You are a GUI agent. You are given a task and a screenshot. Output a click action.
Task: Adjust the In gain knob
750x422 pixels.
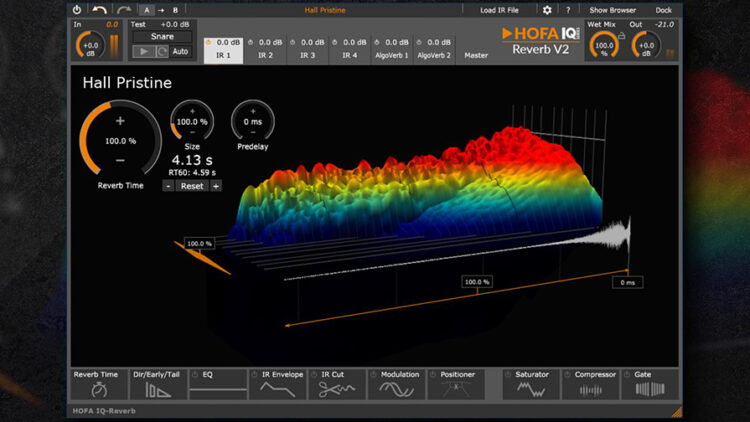[x=90, y=46]
